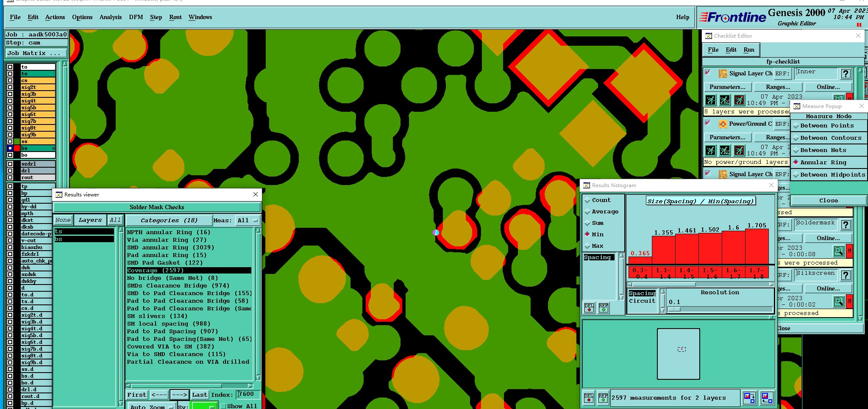This screenshot has height=409, width=868.
Task: Click 1.705 histogram bar
Action: 757,247
